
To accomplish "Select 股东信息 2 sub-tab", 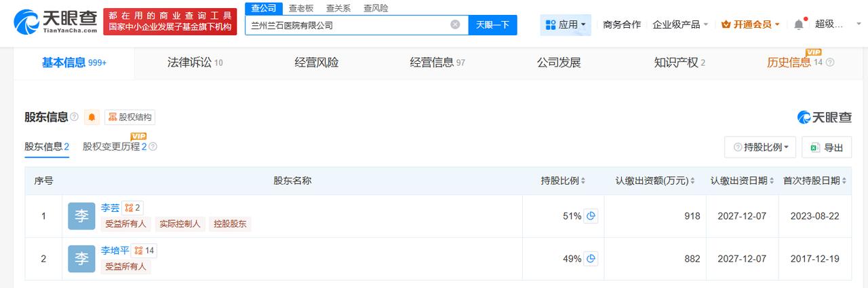I will [x=47, y=147].
